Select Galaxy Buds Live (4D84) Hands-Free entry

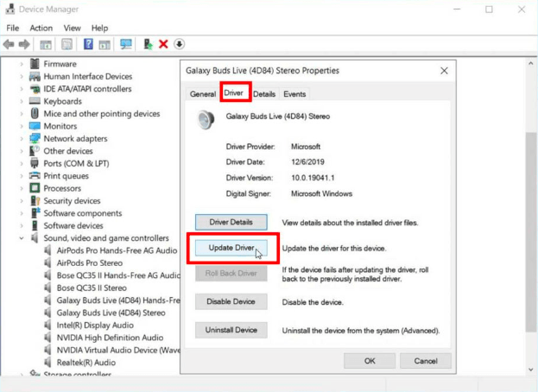point(118,300)
